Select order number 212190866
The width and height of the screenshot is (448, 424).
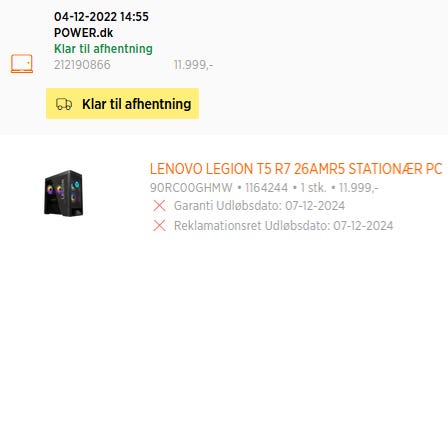point(82,65)
